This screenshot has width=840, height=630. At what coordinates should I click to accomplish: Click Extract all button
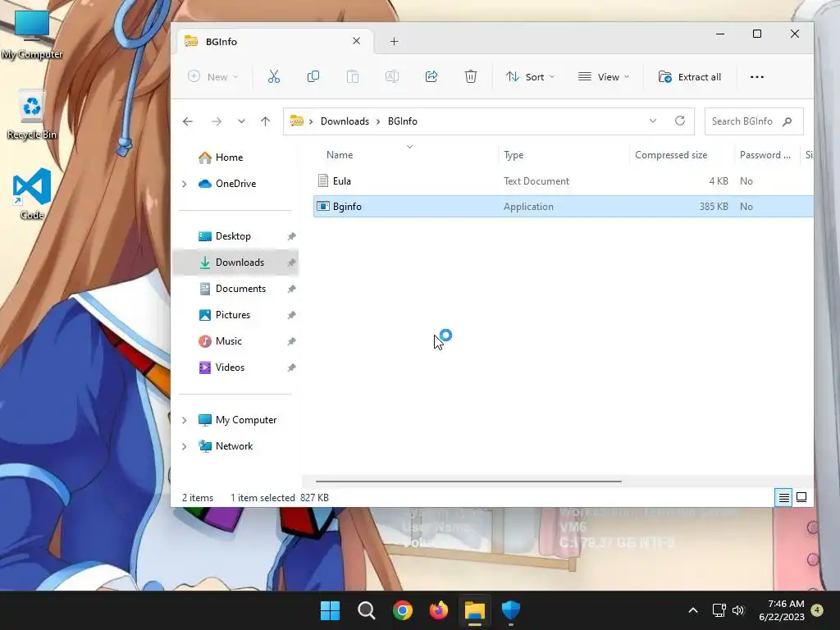coord(689,76)
